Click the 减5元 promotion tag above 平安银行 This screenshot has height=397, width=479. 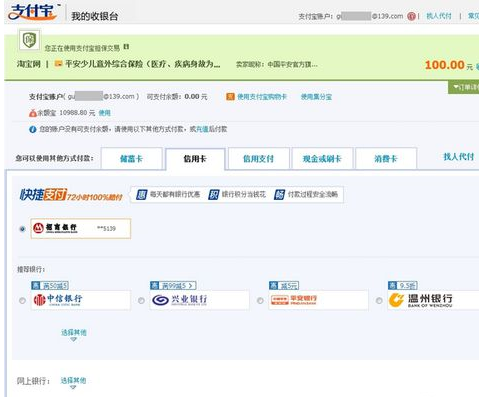[284, 285]
